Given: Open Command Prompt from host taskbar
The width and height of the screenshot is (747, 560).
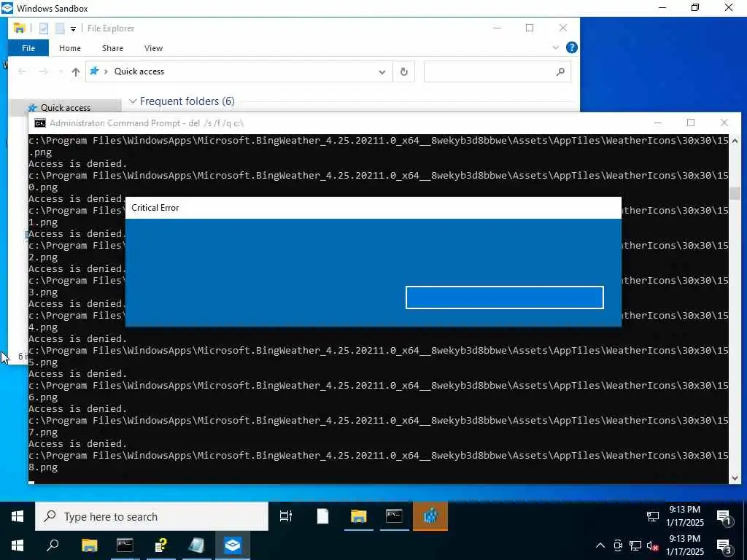Looking at the screenshot, I should 125,545.
